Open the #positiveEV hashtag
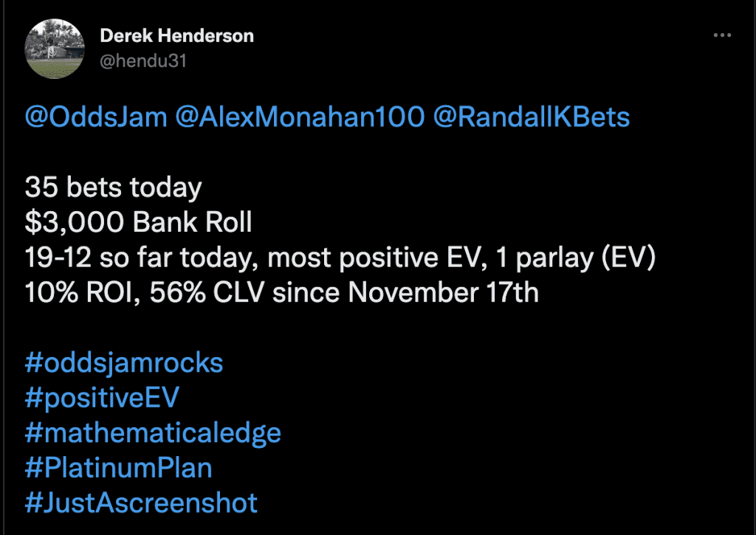 click(102, 398)
